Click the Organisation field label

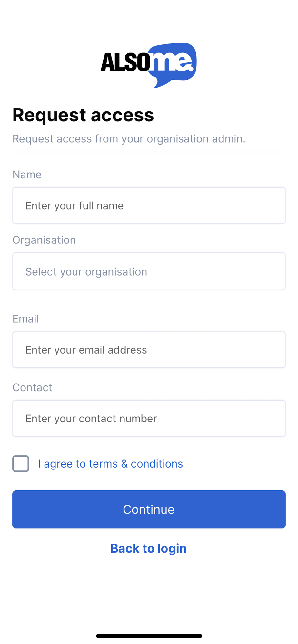click(x=44, y=240)
